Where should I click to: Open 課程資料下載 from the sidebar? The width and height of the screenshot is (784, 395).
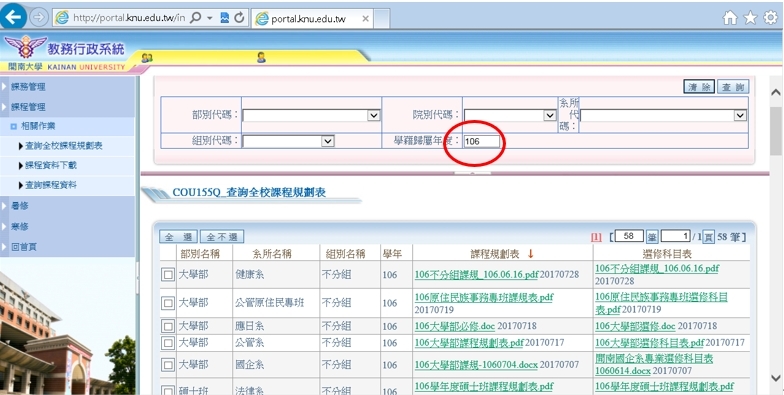(x=50, y=166)
